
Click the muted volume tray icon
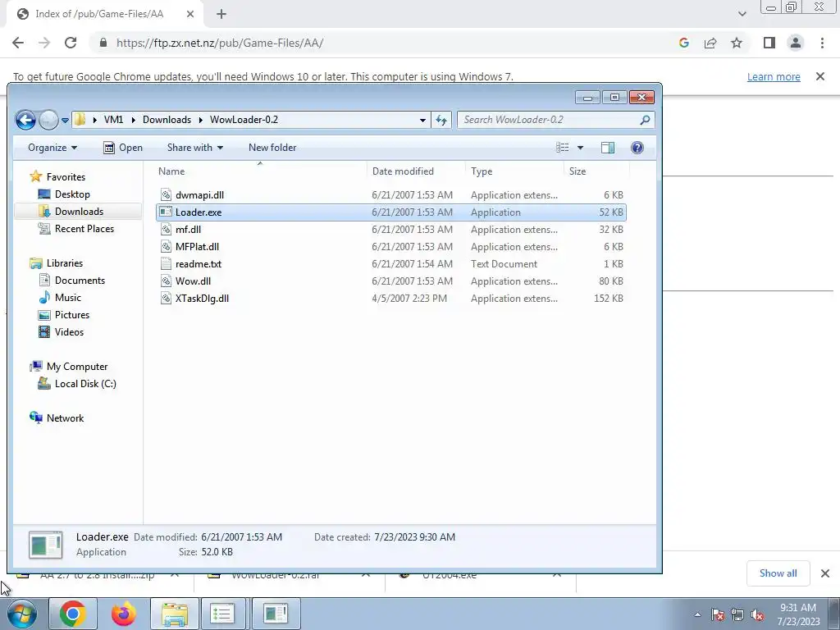pyautogui.click(x=757, y=615)
